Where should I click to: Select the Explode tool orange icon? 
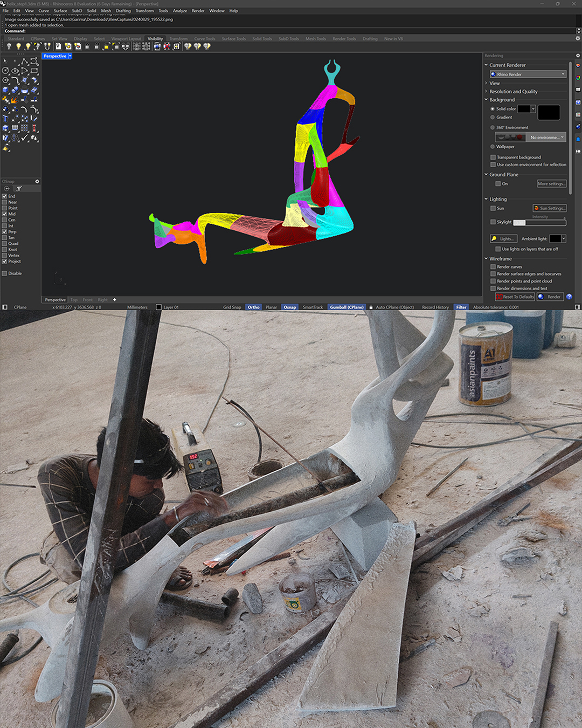point(14,100)
